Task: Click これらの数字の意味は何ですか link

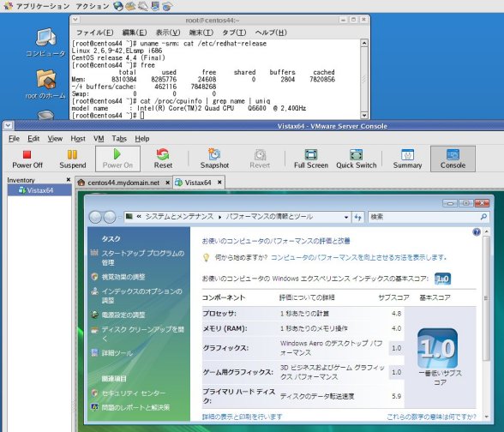Action: tap(431, 417)
